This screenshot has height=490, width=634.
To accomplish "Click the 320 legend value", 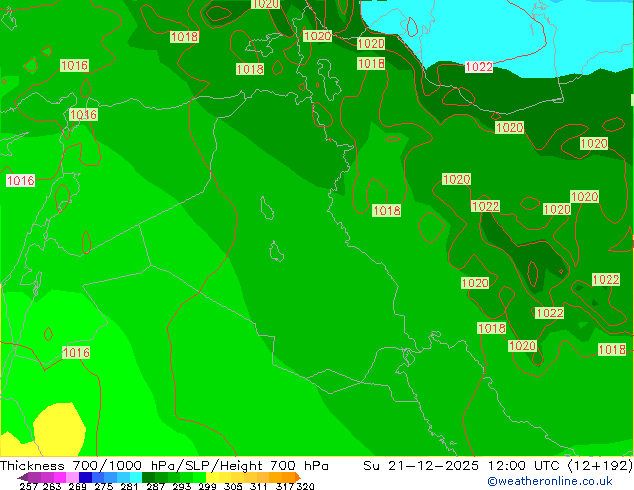I will point(305,486).
